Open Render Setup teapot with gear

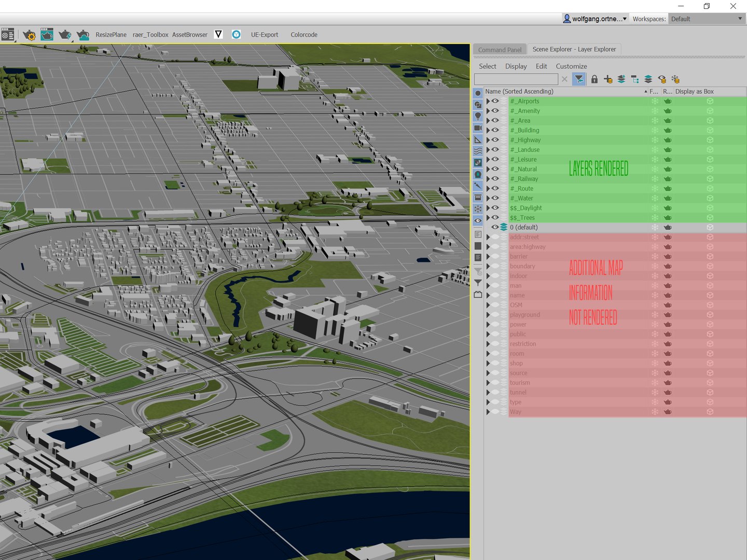pyautogui.click(x=29, y=35)
